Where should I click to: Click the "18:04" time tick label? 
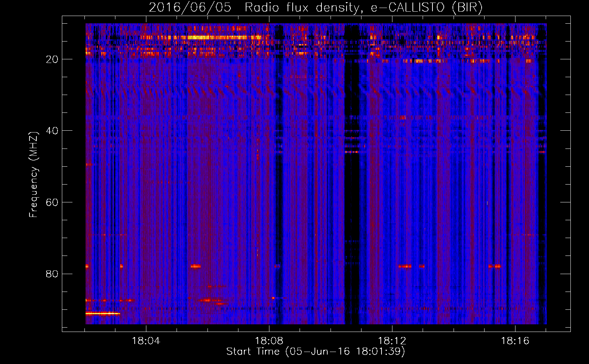click(x=146, y=341)
